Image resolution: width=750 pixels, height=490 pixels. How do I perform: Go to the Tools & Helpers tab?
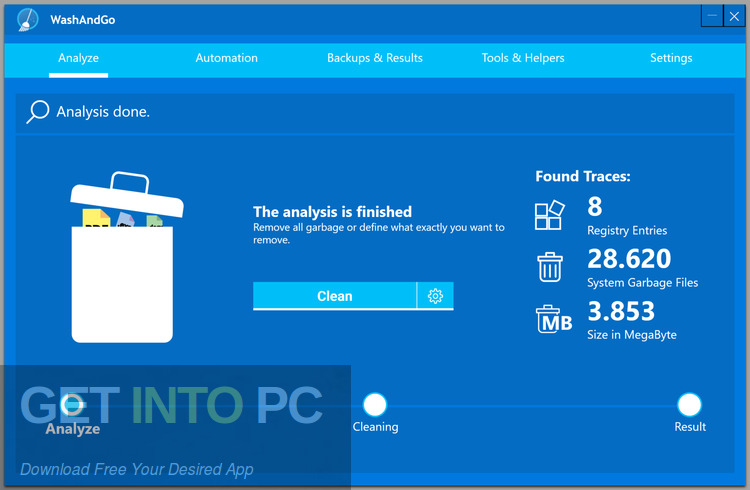pos(523,58)
